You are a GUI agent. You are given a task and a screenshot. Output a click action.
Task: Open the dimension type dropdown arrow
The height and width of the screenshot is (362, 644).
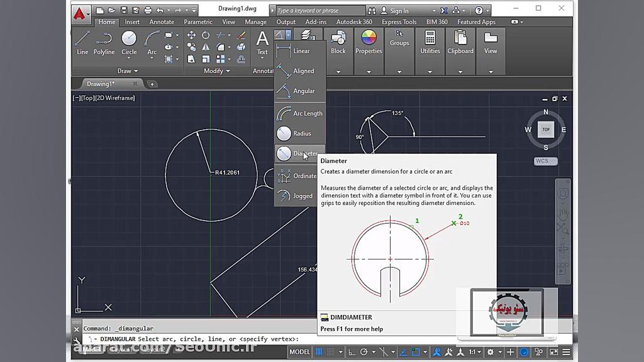pos(288,35)
